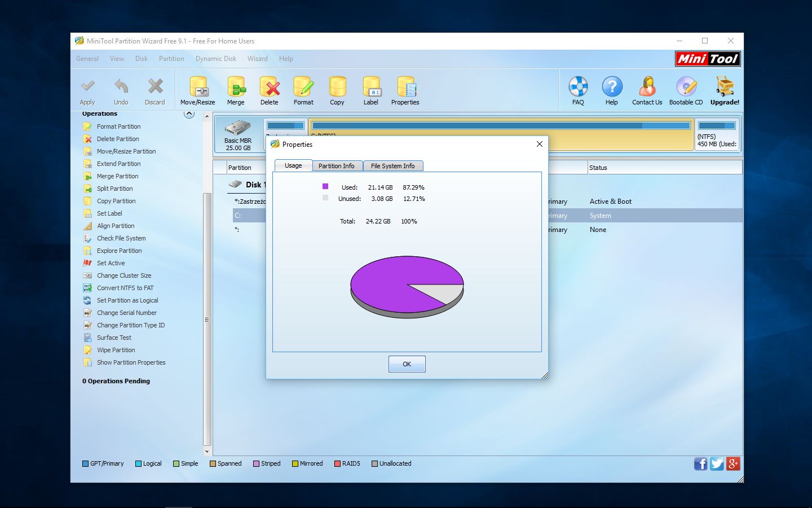Click the Surface Test sidebar icon
The height and width of the screenshot is (508, 812).
pos(87,338)
